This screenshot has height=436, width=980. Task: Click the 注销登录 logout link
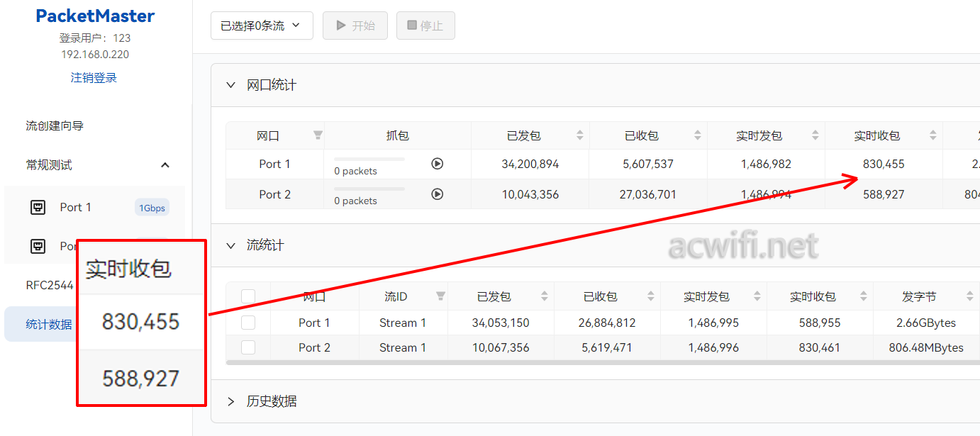pyautogui.click(x=94, y=78)
